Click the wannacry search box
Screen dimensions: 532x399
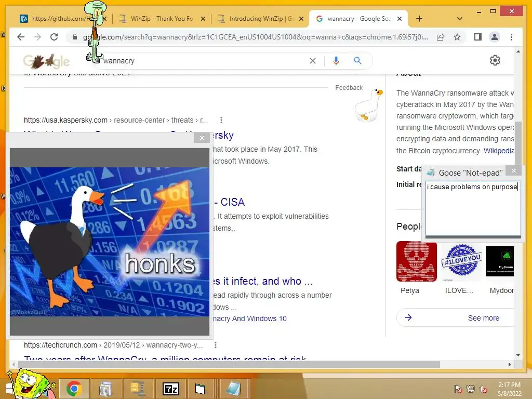204,61
